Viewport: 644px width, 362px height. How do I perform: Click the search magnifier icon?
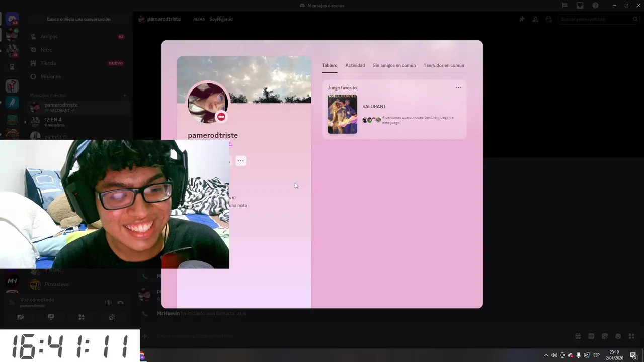635,19
